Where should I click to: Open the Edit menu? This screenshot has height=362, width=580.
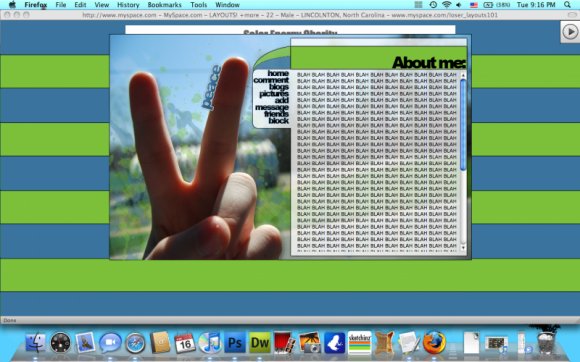tap(80, 5)
